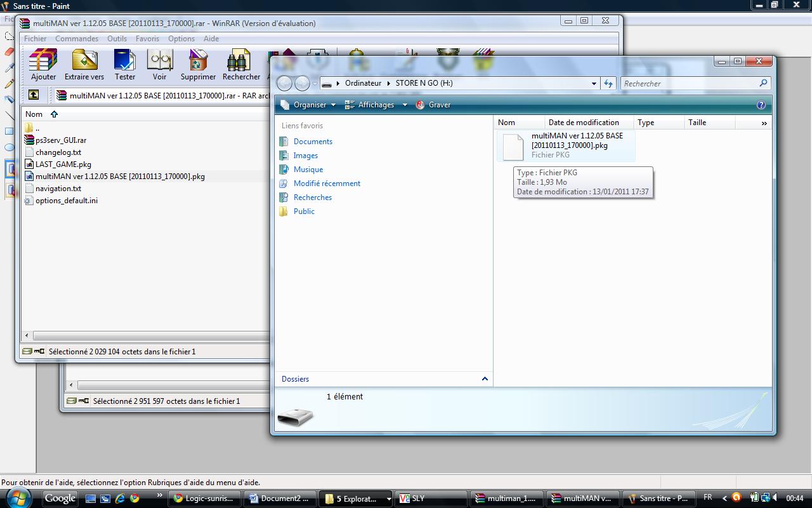Open Documents favorite link

[313, 142]
